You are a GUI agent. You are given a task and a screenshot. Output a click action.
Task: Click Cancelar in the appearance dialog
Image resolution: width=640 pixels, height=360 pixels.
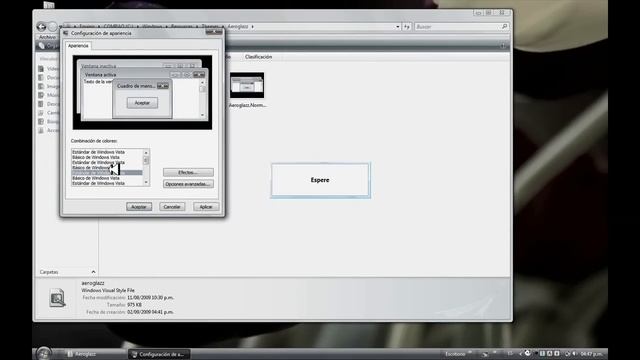tap(172, 207)
